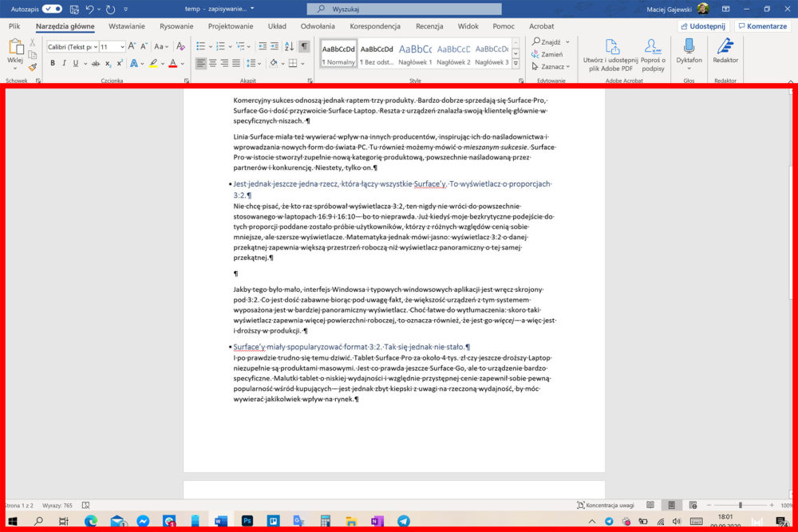This screenshot has height=532, width=798.
Task: Toggle italic formatting
Action: [x=64, y=63]
